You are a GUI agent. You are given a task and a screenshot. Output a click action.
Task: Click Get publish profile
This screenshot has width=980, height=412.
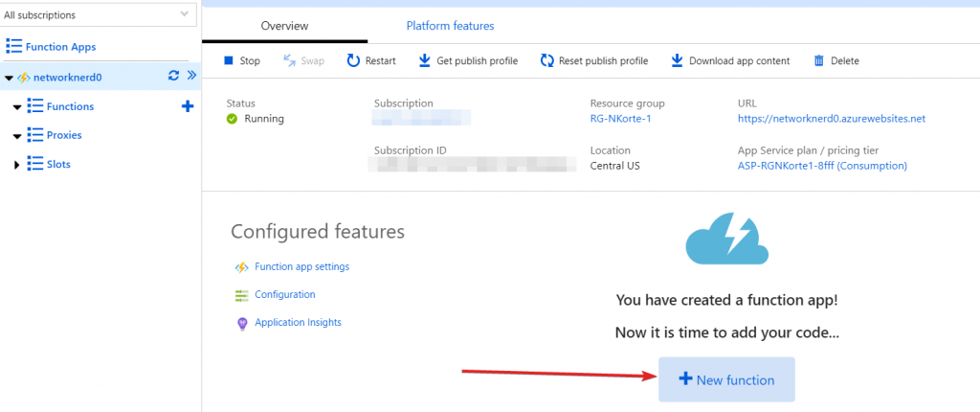pos(468,60)
